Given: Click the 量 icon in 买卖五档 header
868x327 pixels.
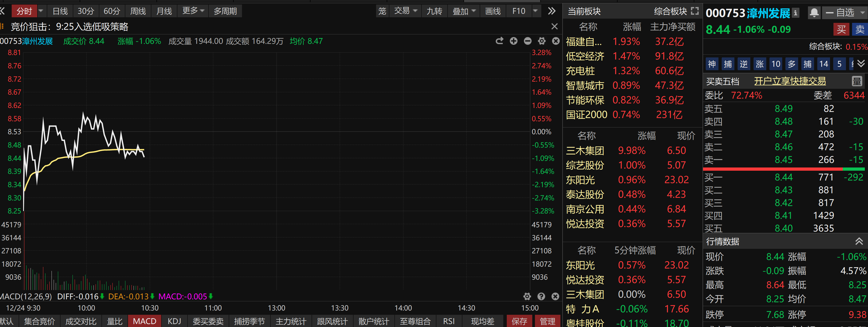Looking at the screenshot, I should (857, 81).
